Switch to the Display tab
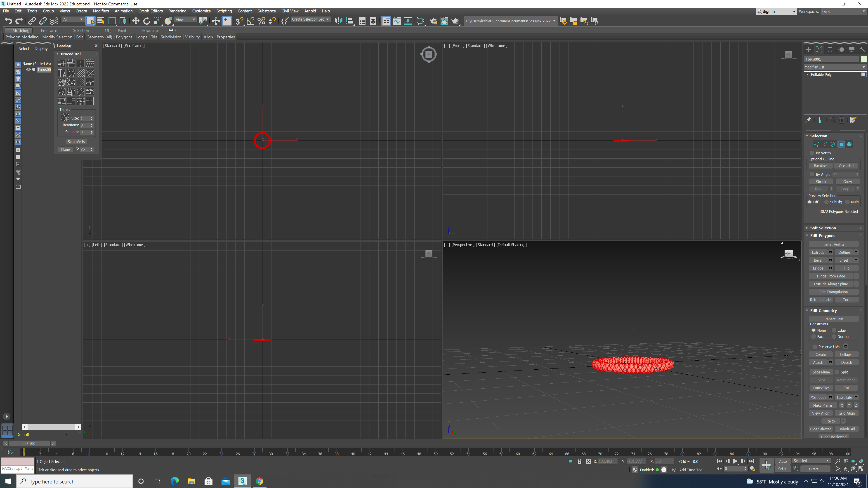The width and height of the screenshot is (868, 488). tap(41, 48)
